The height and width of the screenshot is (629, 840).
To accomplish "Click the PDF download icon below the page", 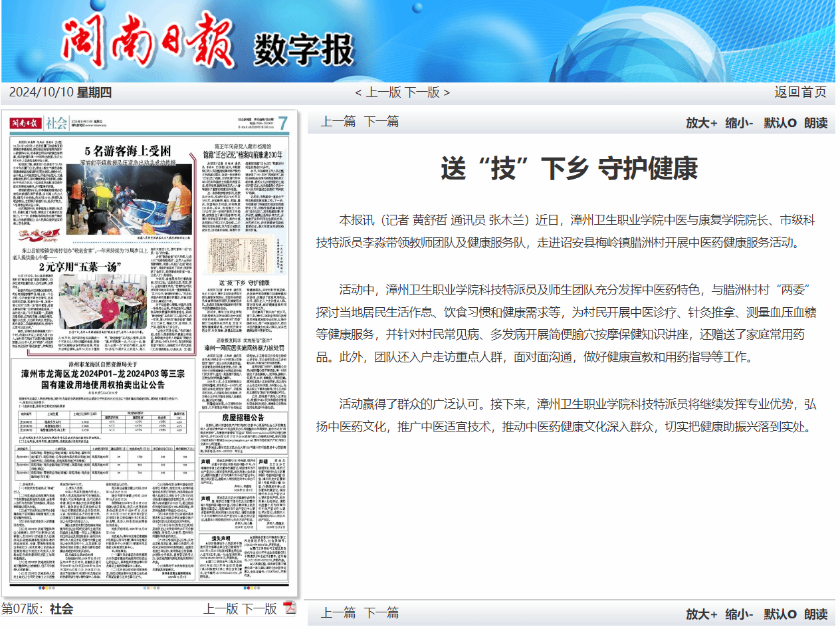I will tap(290, 608).
